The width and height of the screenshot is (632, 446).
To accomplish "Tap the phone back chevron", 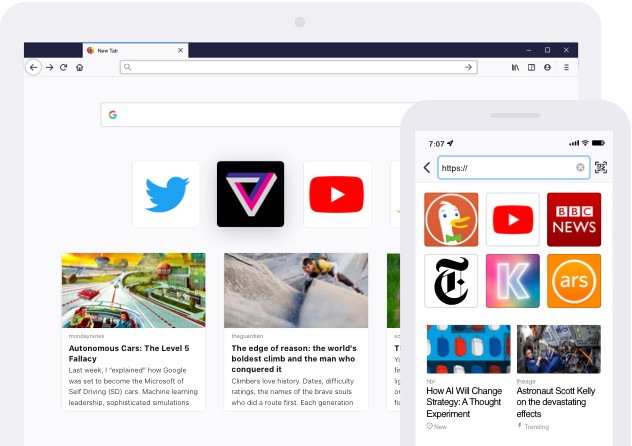I will click(x=427, y=168).
